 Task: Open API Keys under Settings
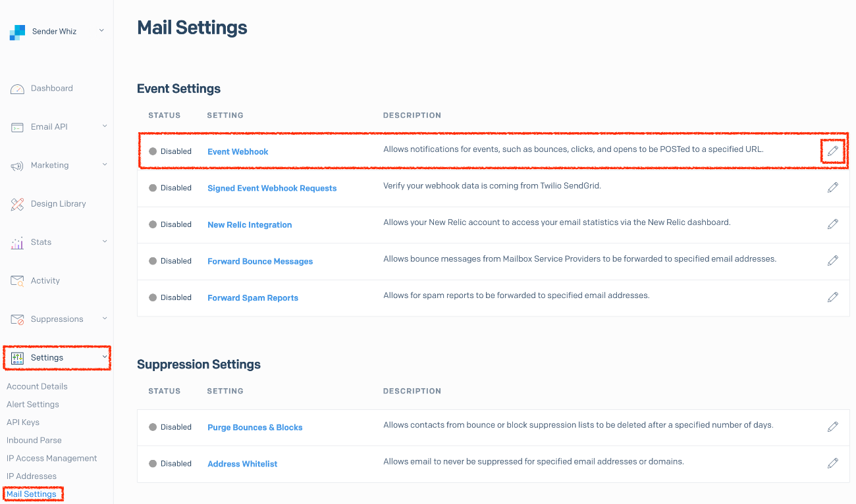(x=23, y=422)
